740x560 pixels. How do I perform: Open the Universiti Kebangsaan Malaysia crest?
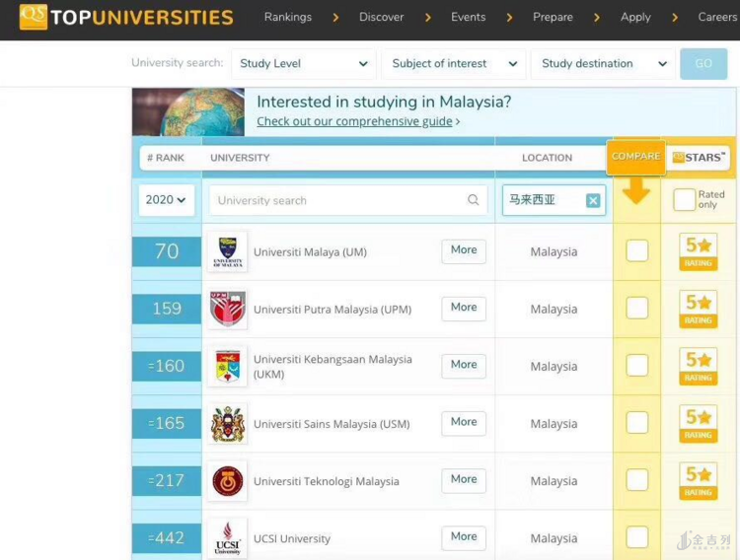[228, 366]
